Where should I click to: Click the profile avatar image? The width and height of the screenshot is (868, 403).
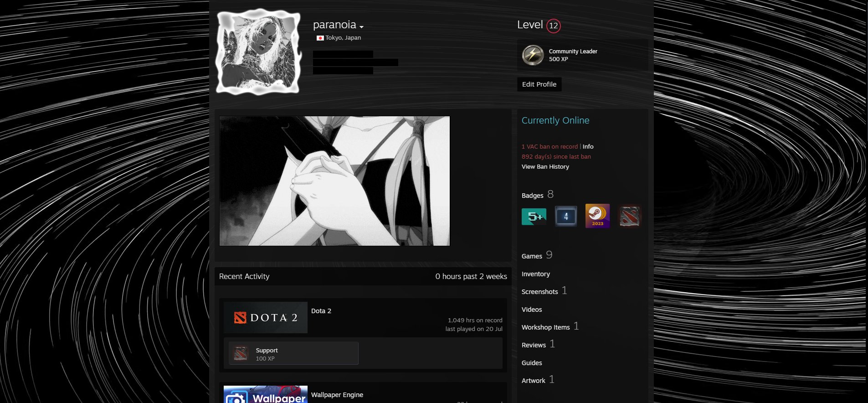click(258, 52)
